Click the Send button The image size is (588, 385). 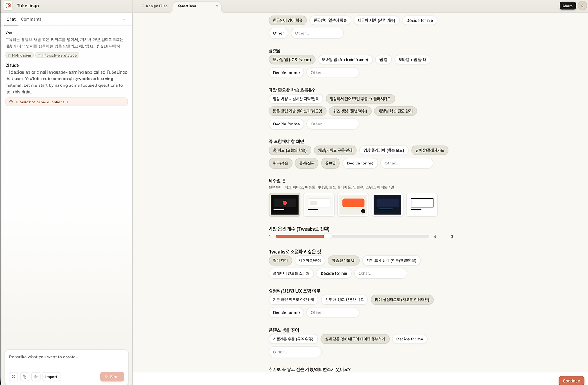112,377
